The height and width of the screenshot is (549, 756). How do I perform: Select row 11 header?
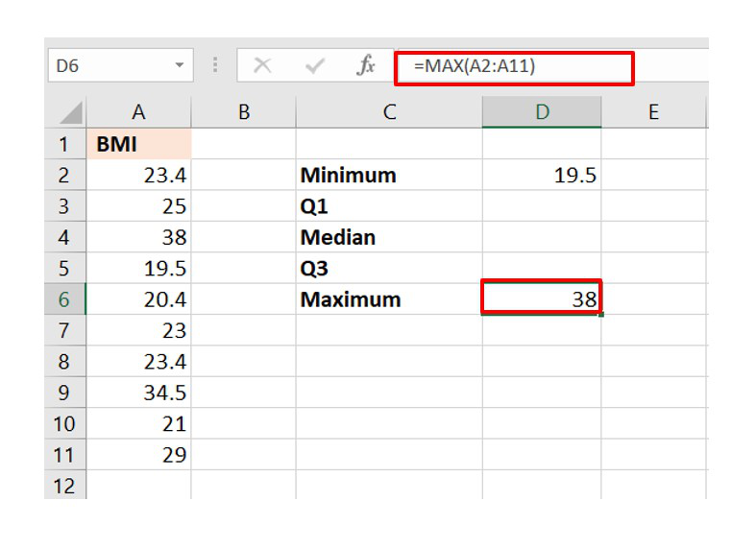coord(65,455)
